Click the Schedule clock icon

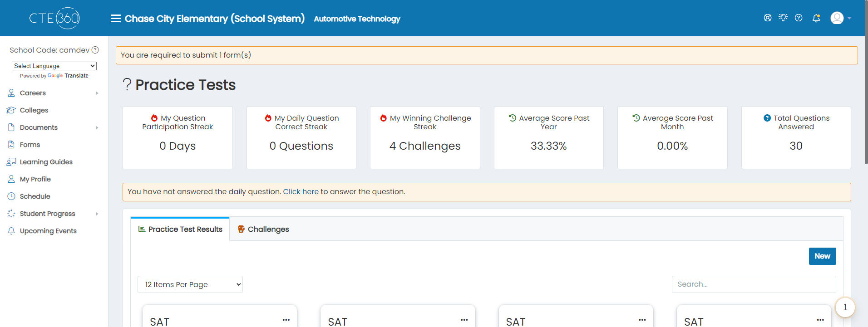coord(11,196)
